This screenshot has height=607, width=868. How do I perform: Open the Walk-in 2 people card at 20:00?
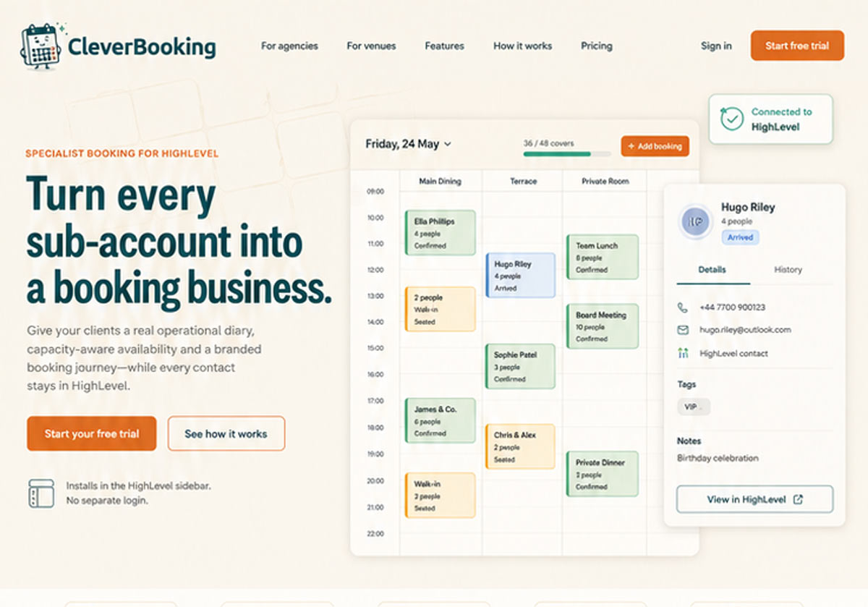pyautogui.click(x=440, y=495)
